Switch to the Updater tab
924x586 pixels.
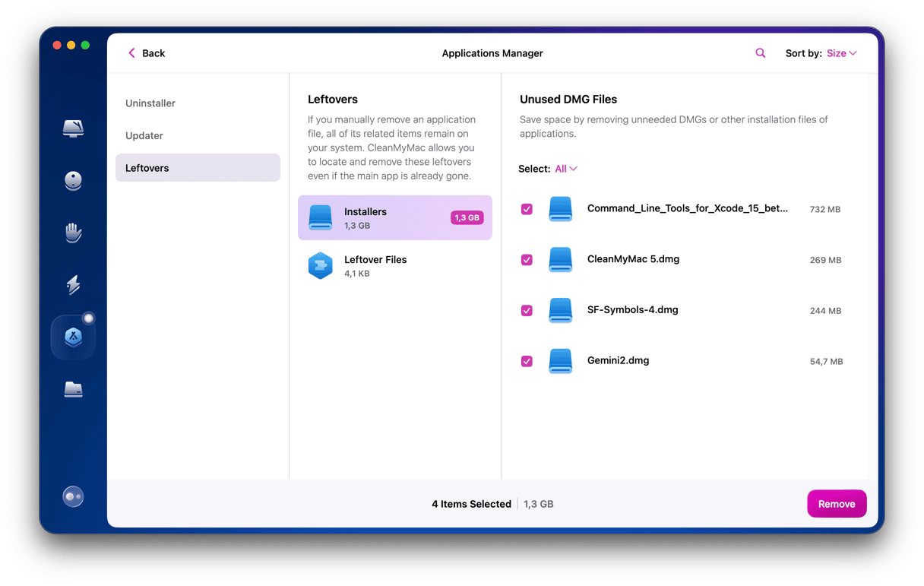144,136
